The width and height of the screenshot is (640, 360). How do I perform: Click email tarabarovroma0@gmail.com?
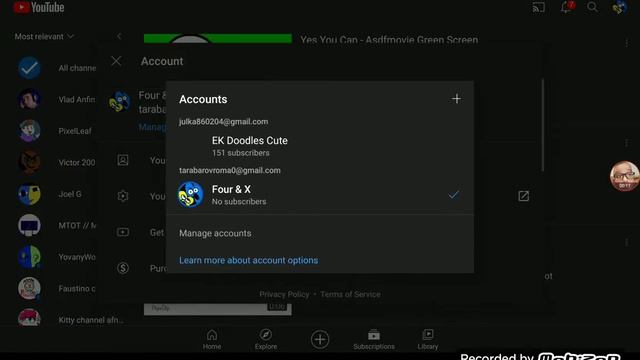point(229,170)
